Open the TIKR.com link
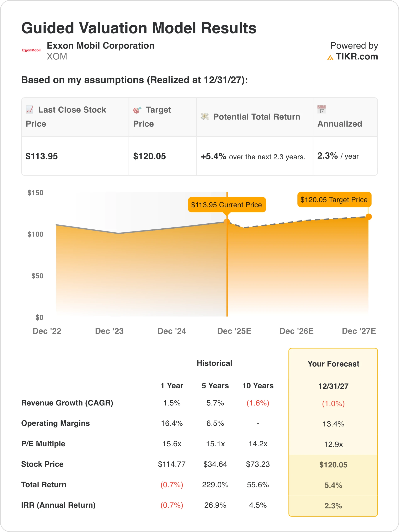 click(x=357, y=57)
